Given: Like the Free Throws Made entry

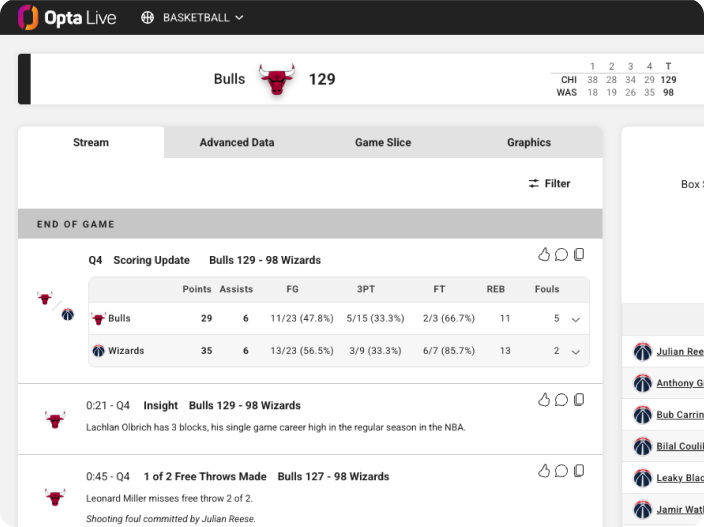Looking at the screenshot, I should [544, 470].
